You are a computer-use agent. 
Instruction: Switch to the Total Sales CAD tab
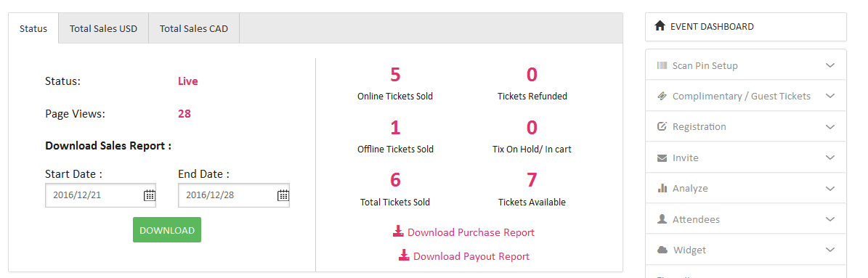point(194,29)
